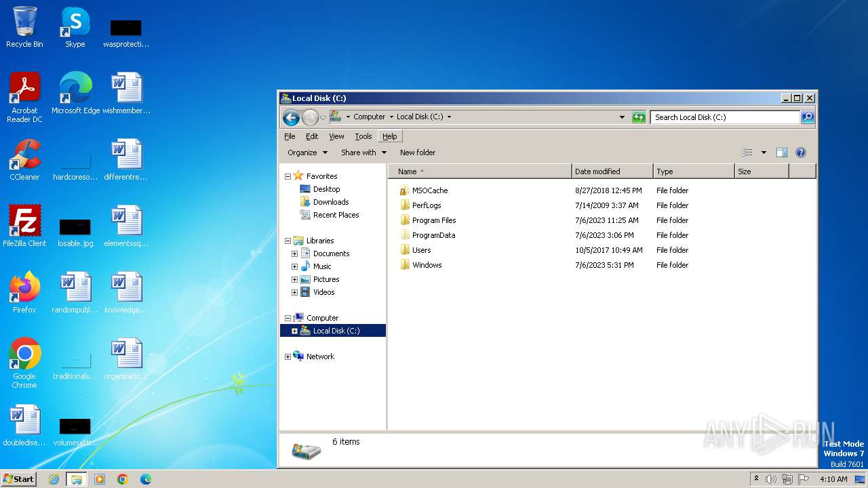The width and height of the screenshot is (868, 488).
Task: Collapse the Favorites tree group
Action: [x=288, y=176]
